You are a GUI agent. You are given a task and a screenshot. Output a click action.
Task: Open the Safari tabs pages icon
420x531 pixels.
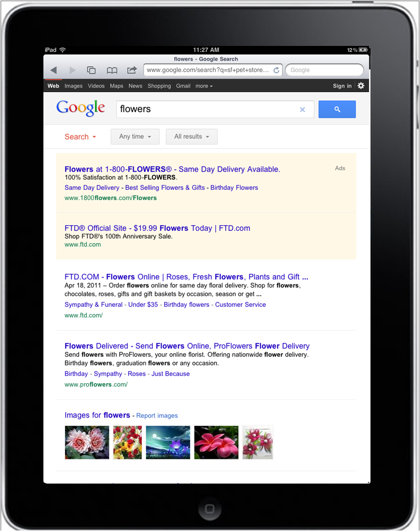[91, 70]
